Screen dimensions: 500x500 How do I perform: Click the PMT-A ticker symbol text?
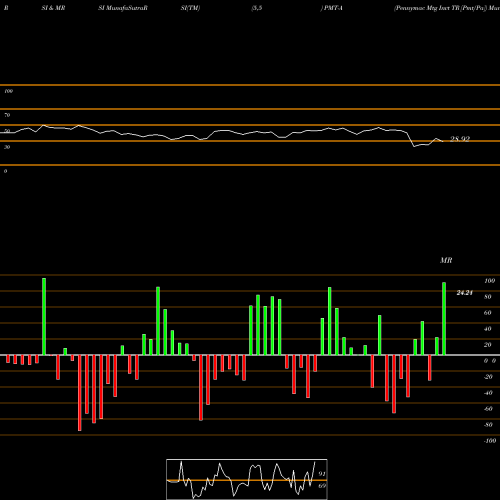[x=332, y=8]
